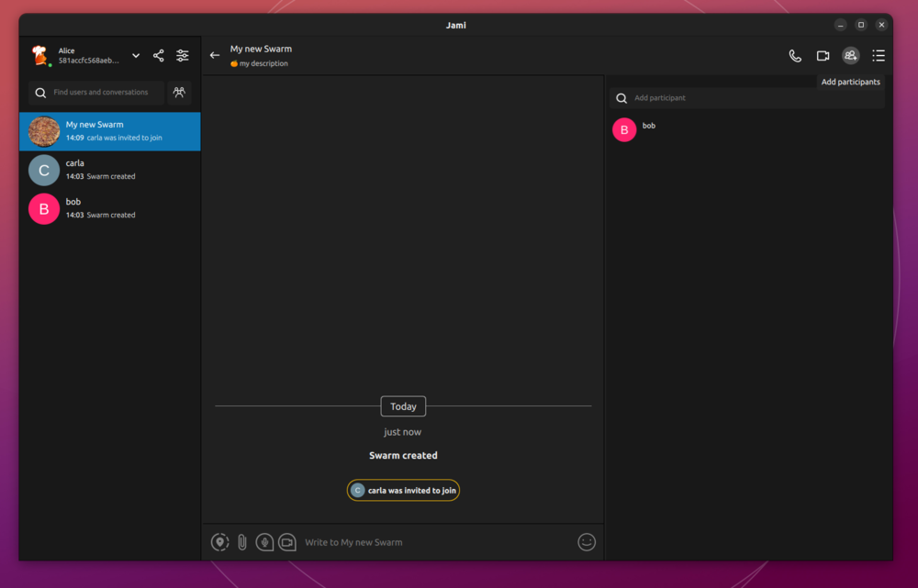Image resolution: width=918 pixels, height=588 pixels.
Task: Click the just now timestamp
Action: pos(403,432)
